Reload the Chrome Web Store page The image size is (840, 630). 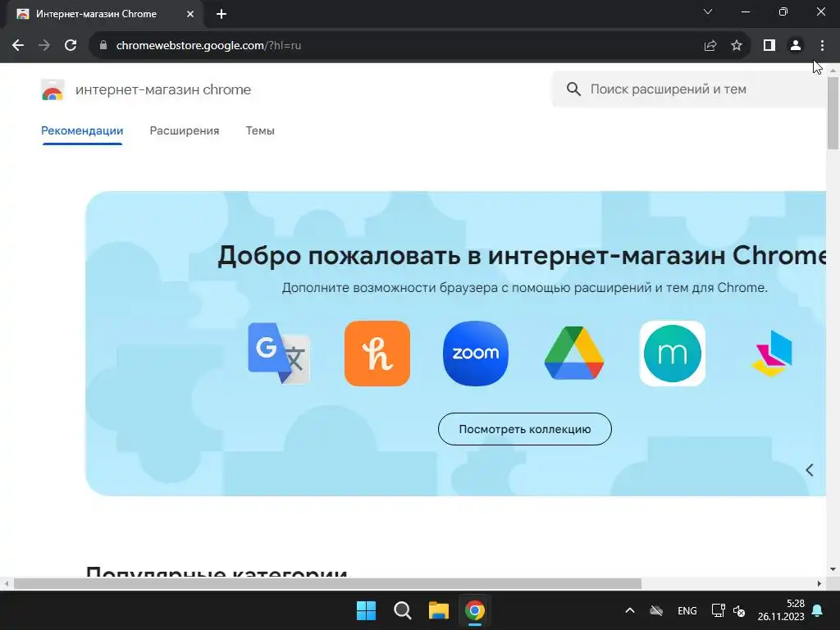(x=71, y=46)
